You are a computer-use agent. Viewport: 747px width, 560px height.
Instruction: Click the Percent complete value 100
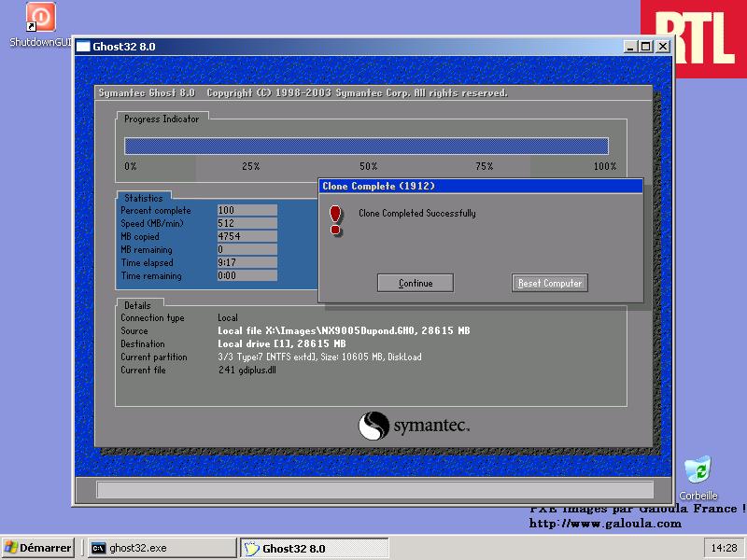247,210
